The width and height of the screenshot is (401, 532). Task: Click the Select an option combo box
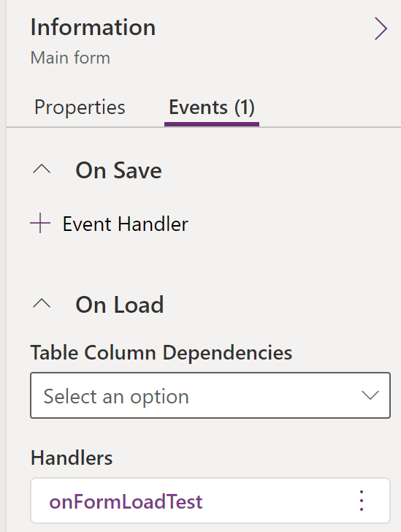210,395
